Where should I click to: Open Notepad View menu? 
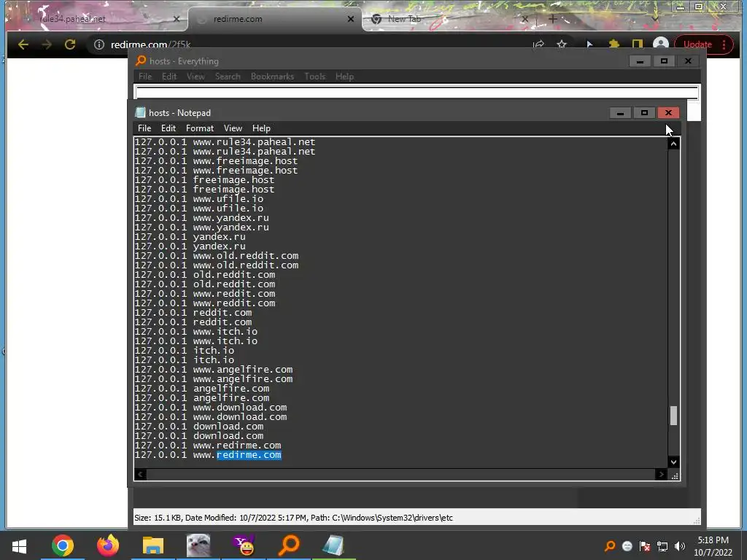click(233, 128)
